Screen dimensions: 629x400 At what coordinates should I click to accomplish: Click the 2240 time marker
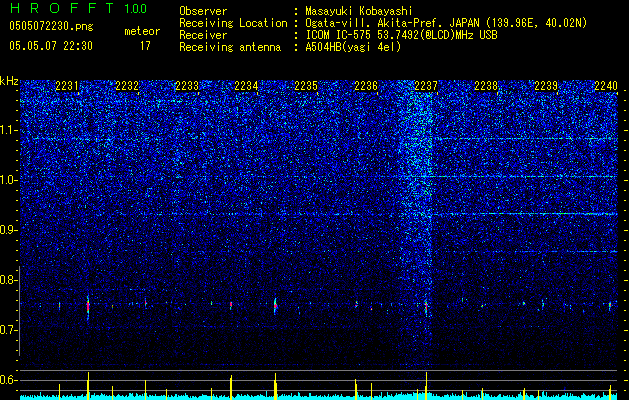point(606,86)
